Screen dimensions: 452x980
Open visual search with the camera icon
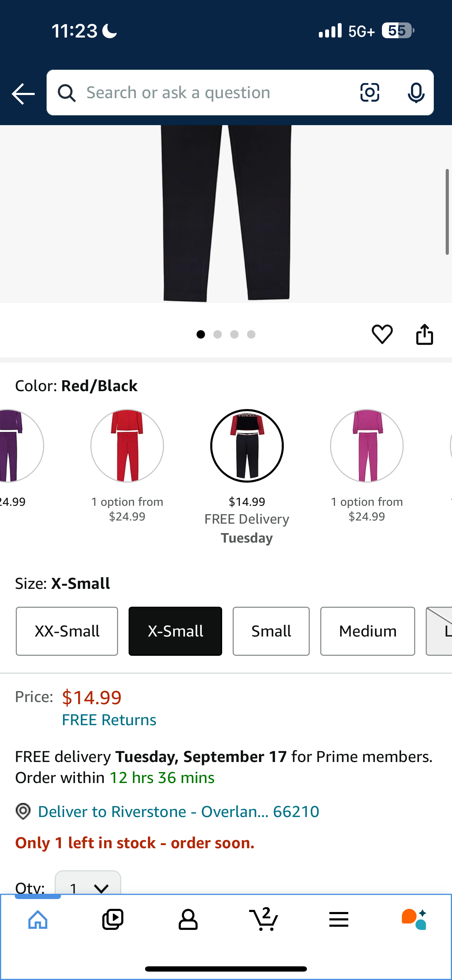pos(369,93)
